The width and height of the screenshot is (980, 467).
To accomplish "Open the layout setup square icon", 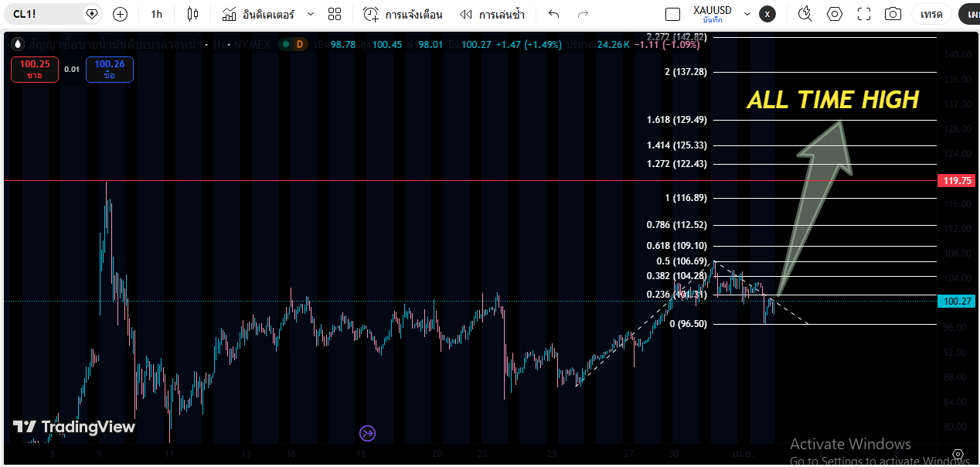I will [673, 14].
